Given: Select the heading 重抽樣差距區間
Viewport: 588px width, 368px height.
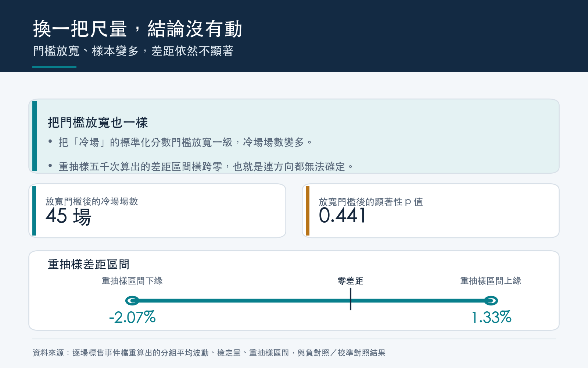Looking at the screenshot, I should point(89,264).
